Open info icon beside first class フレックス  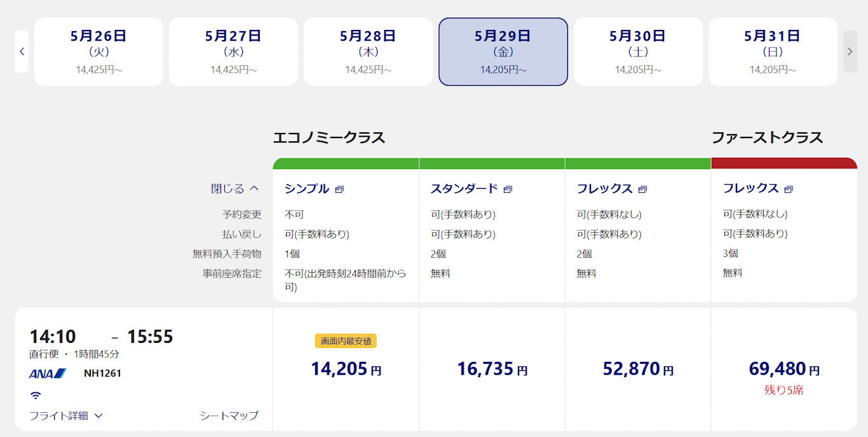tap(789, 190)
